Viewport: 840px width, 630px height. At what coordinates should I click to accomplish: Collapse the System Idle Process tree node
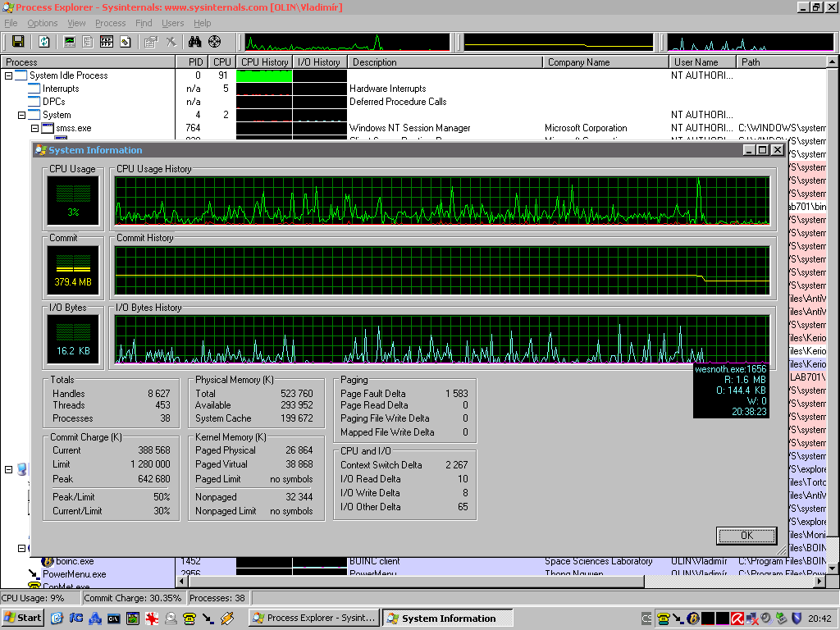(8, 75)
